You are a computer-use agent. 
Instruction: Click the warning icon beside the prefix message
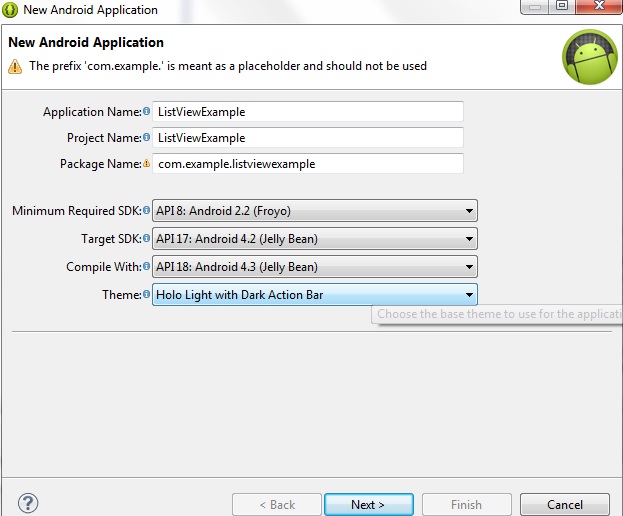[15, 67]
